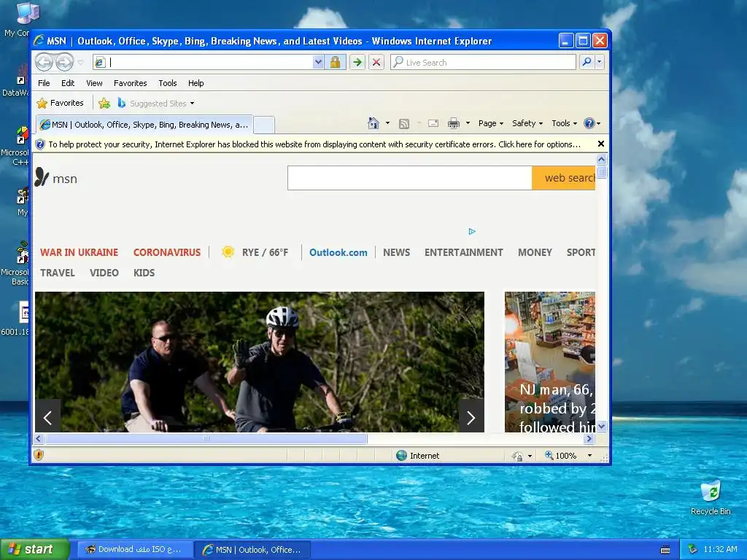This screenshot has height=560, width=747.
Task: Stop page loading with the red X
Action: (376, 63)
